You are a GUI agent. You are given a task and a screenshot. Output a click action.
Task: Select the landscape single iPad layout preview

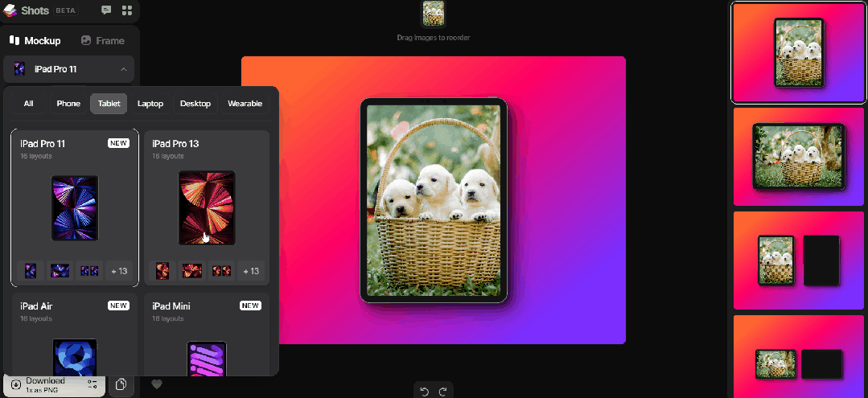pos(798,157)
